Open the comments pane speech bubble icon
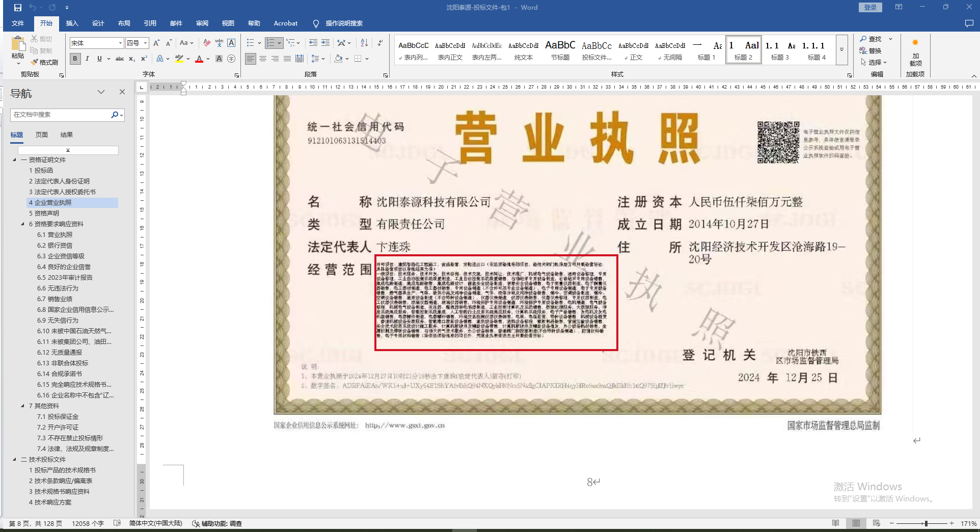Viewport: 980px width, 532px height. (969, 23)
